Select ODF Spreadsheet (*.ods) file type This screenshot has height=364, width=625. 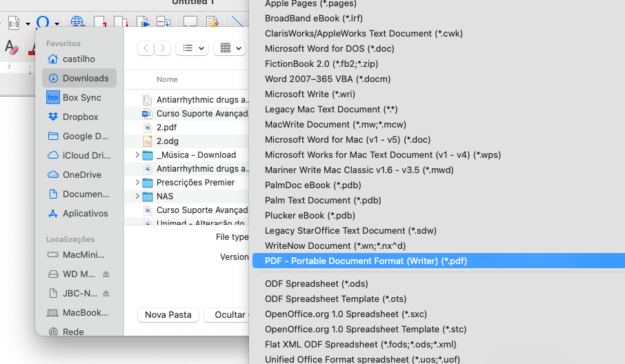coord(316,283)
